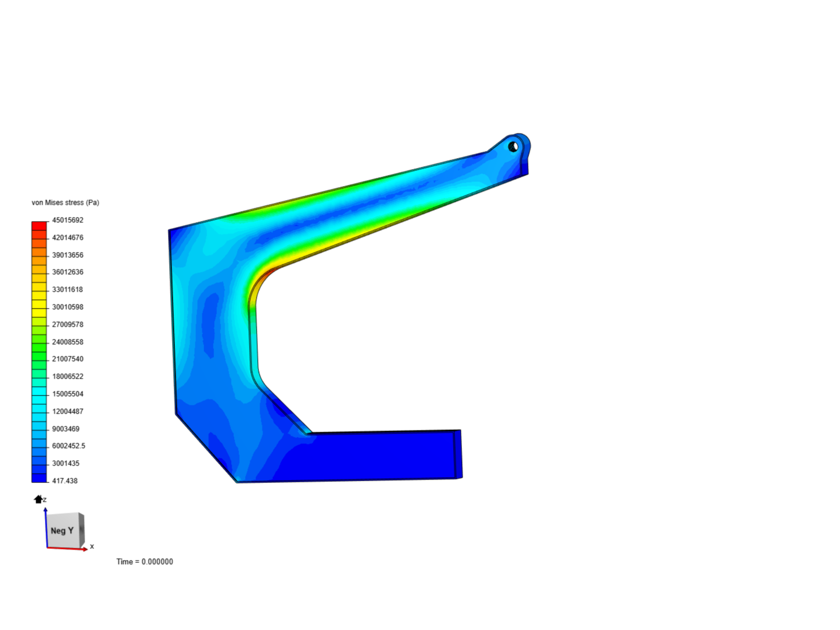Select the maximum value 45015692 on the legend
840x630 pixels.
[x=67, y=220]
